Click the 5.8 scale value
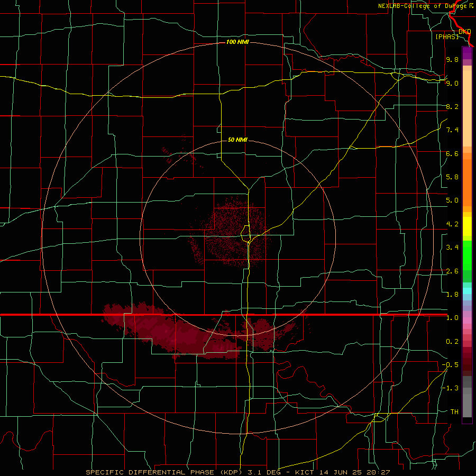Viewport: 476px width, 476px height. click(452, 177)
